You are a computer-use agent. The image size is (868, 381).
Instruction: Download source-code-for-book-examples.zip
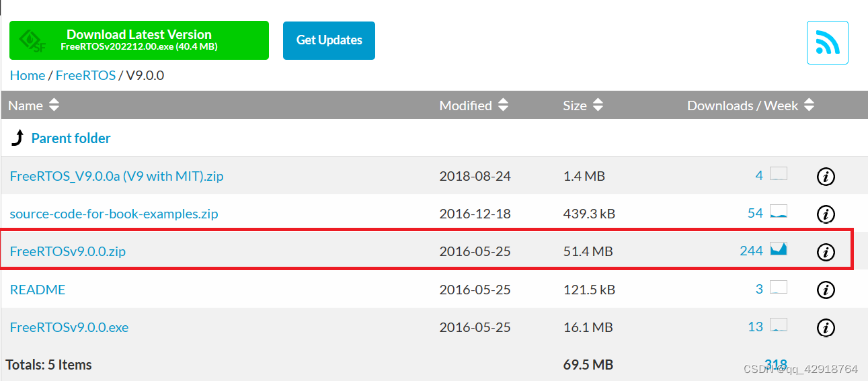pos(114,214)
